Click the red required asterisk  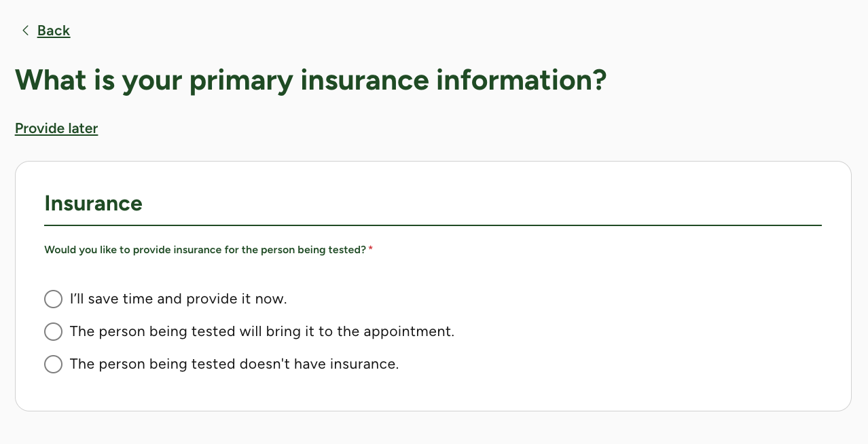click(371, 249)
